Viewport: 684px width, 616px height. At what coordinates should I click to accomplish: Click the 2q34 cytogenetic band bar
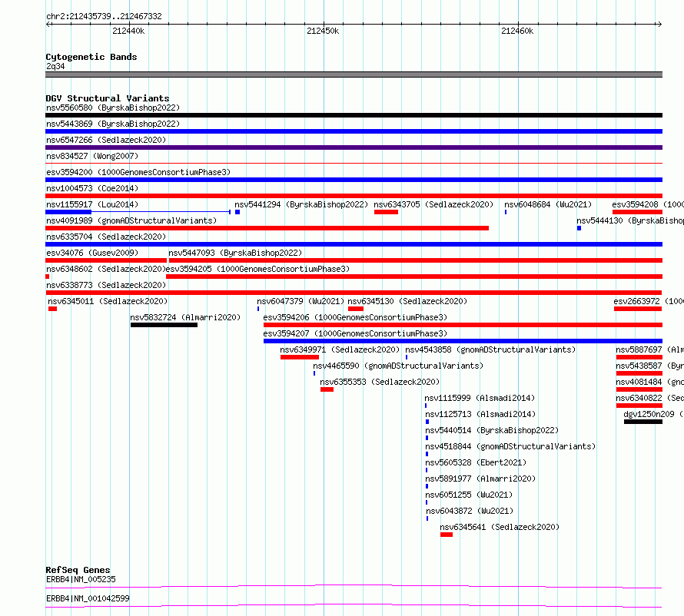pos(354,75)
